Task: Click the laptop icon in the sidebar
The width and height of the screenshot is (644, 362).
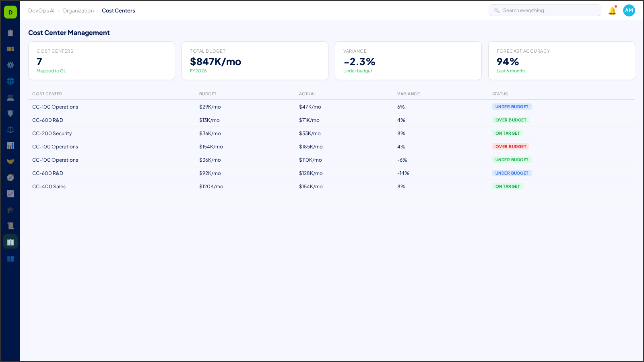Action: (x=10, y=97)
